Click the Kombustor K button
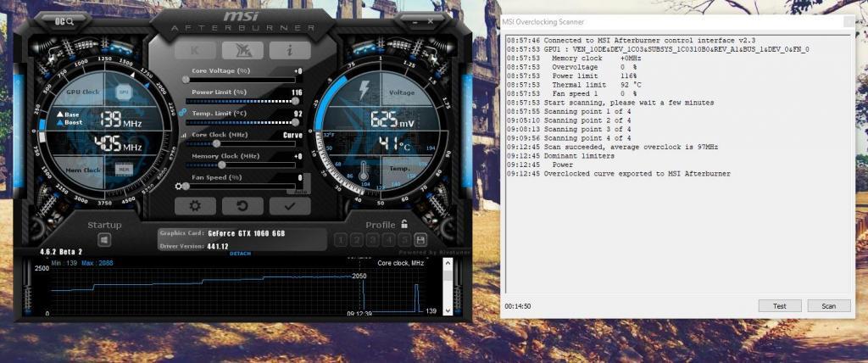This screenshot has width=868, height=363. (195, 50)
